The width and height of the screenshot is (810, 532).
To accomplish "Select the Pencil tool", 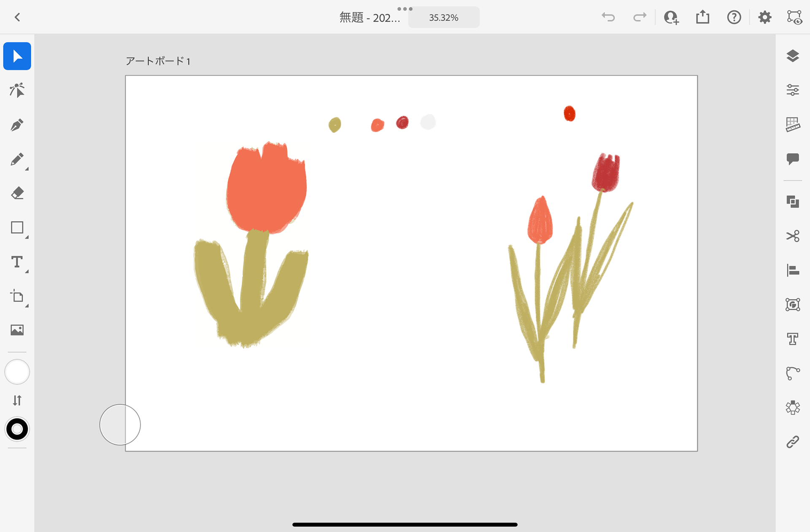I will (x=17, y=159).
